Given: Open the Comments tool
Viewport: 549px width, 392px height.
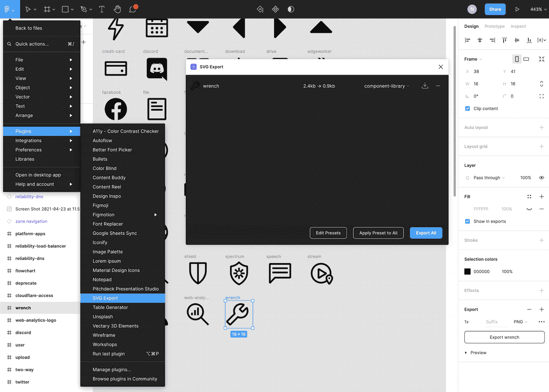Looking at the screenshot, I should [x=133, y=9].
